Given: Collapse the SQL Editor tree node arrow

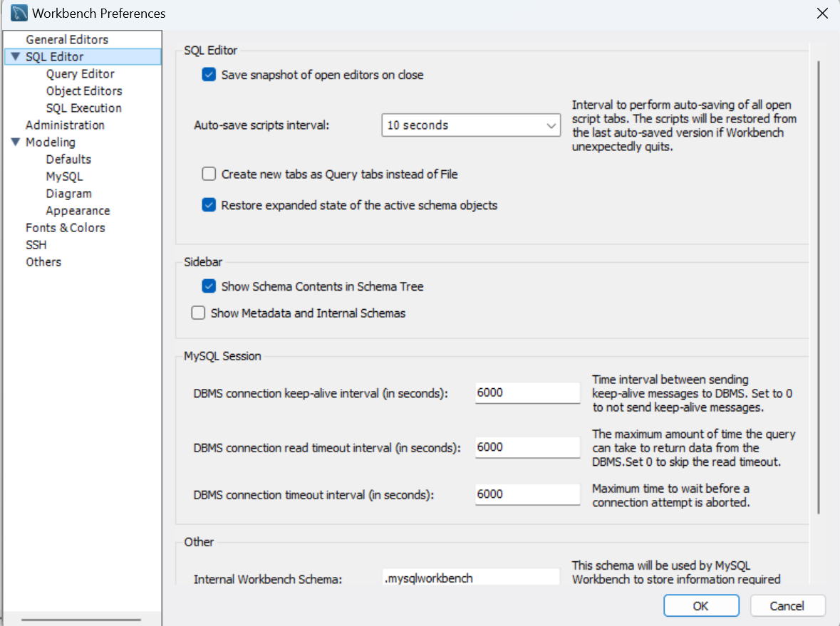Looking at the screenshot, I should [16, 56].
